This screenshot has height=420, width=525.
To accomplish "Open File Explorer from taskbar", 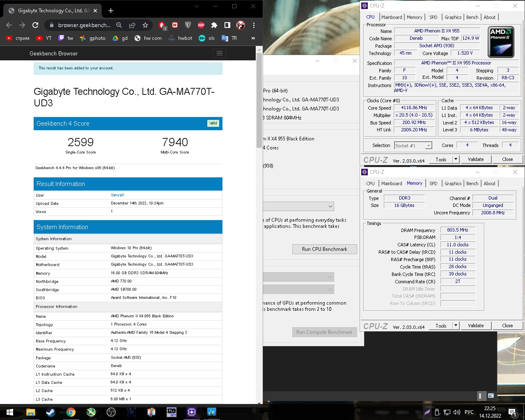I will coord(30,412).
